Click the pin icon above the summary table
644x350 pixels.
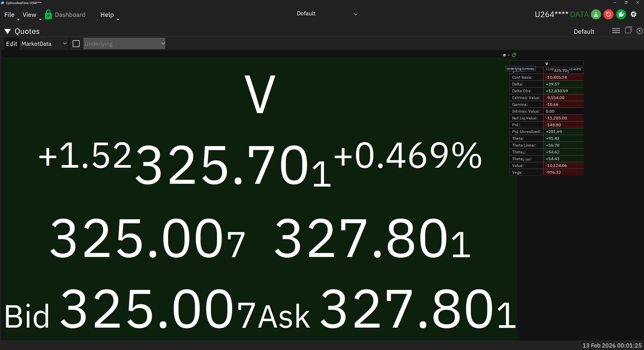(x=504, y=55)
